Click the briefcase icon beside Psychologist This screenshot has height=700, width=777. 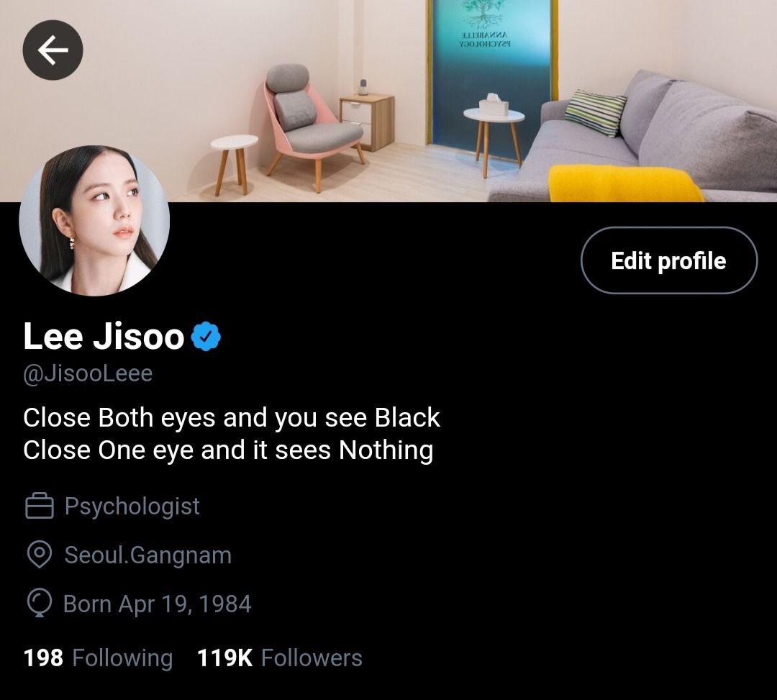coord(39,506)
